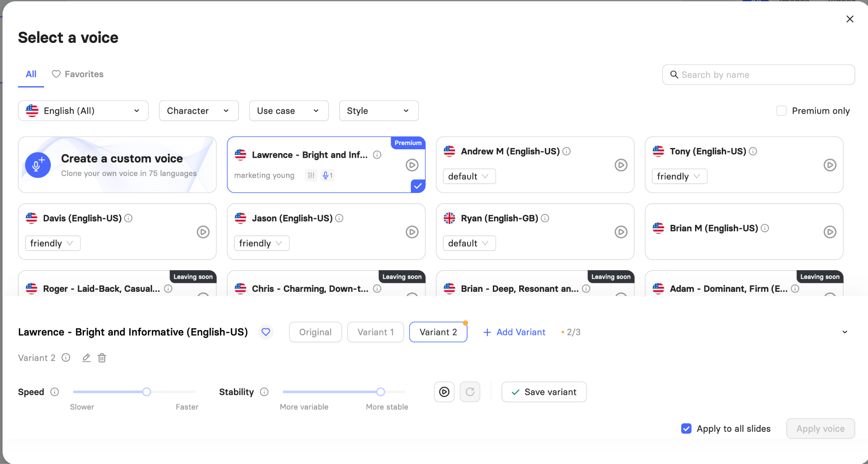Open info icon next to Jason

click(339, 218)
